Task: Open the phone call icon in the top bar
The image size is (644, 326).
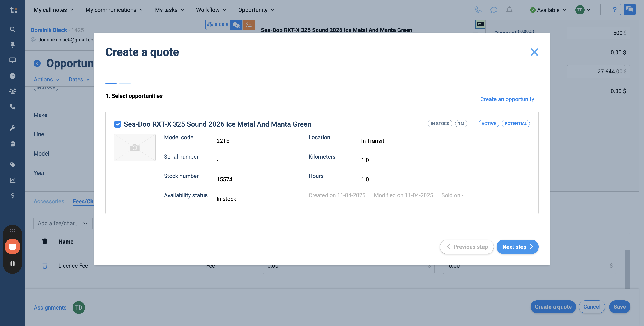Action: (x=478, y=10)
